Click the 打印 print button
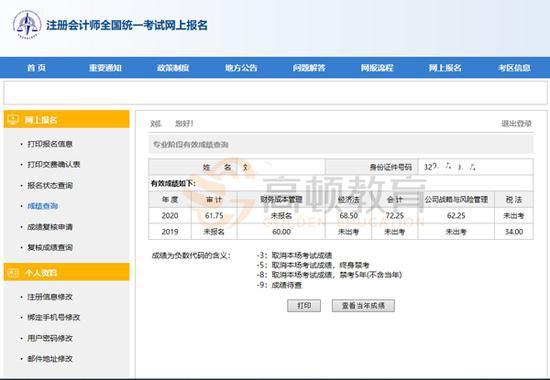The image size is (550, 380). coord(304,306)
